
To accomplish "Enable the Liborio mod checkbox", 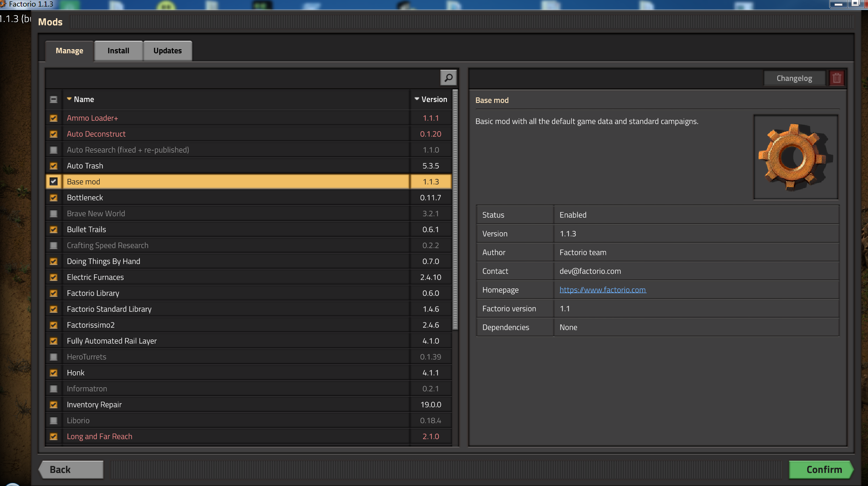I will [x=54, y=420].
